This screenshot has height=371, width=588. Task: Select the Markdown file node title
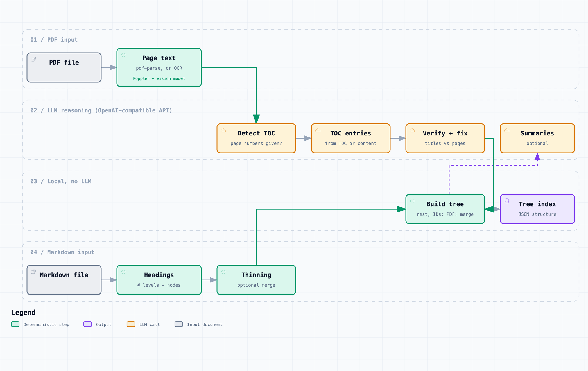(x=64, y=275)
